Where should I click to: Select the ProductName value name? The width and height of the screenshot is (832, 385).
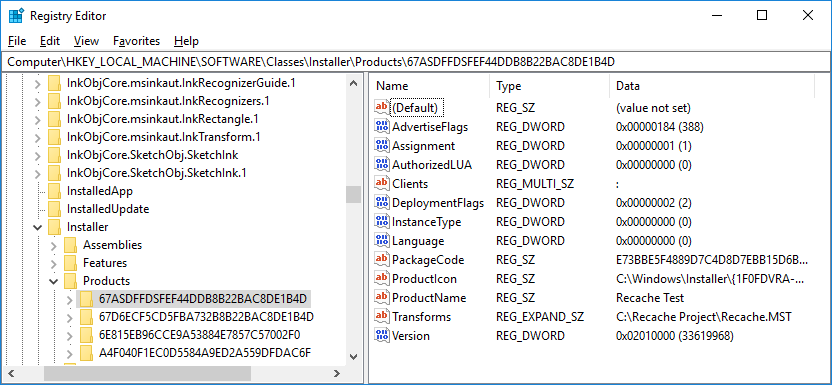(x=429, y=298)
